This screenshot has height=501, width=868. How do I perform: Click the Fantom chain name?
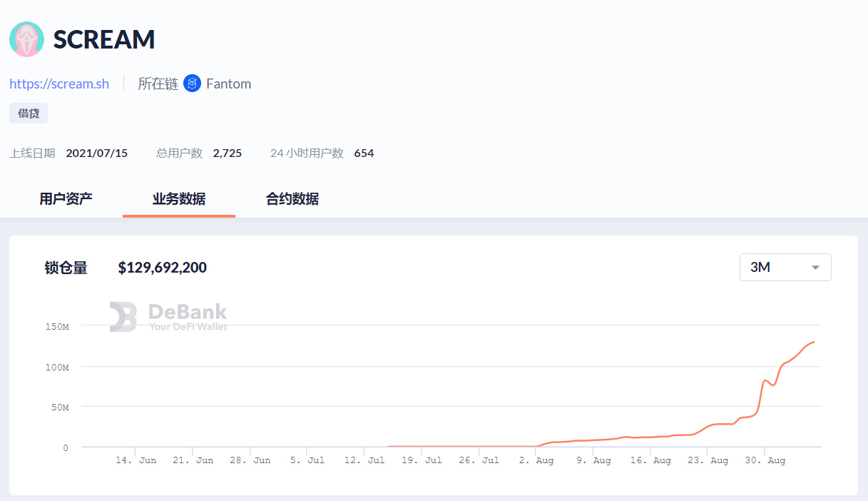coord(229,83)
